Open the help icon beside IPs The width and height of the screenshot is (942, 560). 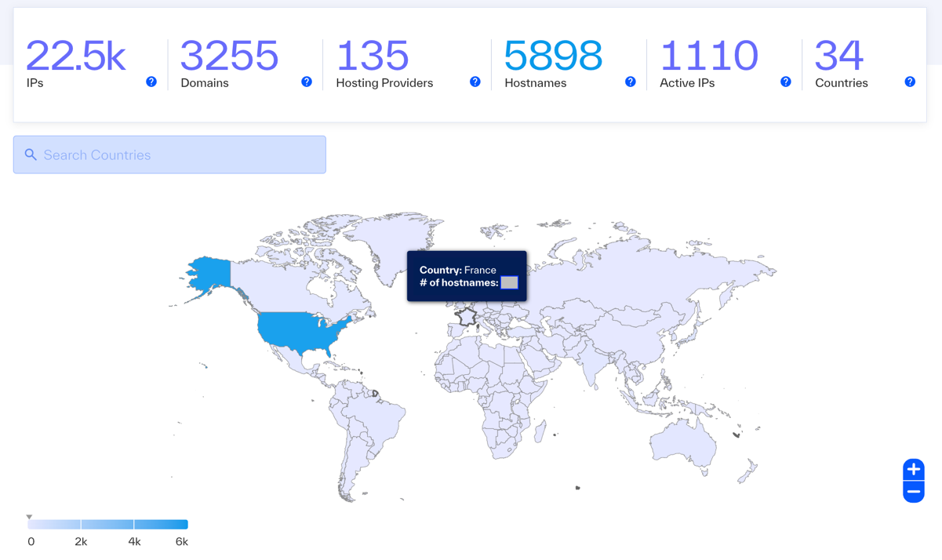pyautogui.click(x=151, y=82)
